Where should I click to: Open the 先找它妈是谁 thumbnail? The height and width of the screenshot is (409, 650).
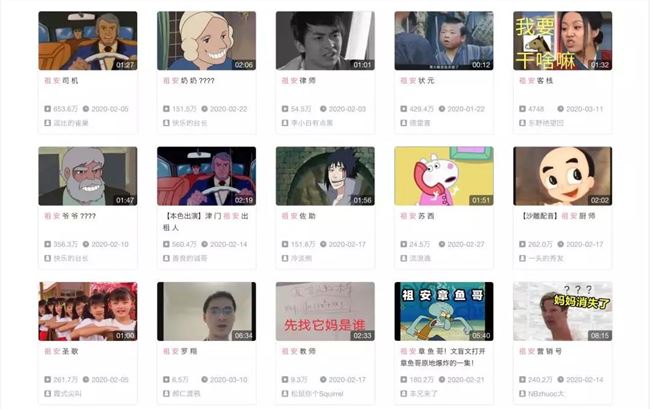click(x=325, y=311)
